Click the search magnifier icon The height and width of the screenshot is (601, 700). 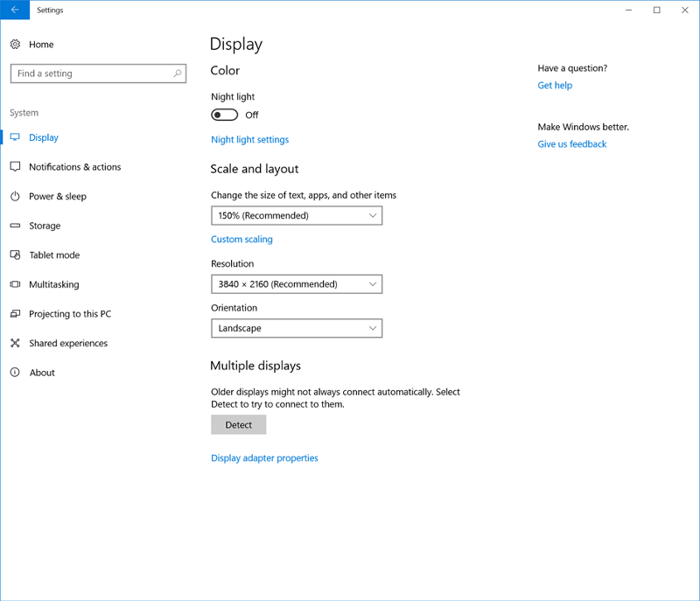[x=177, y=73]
